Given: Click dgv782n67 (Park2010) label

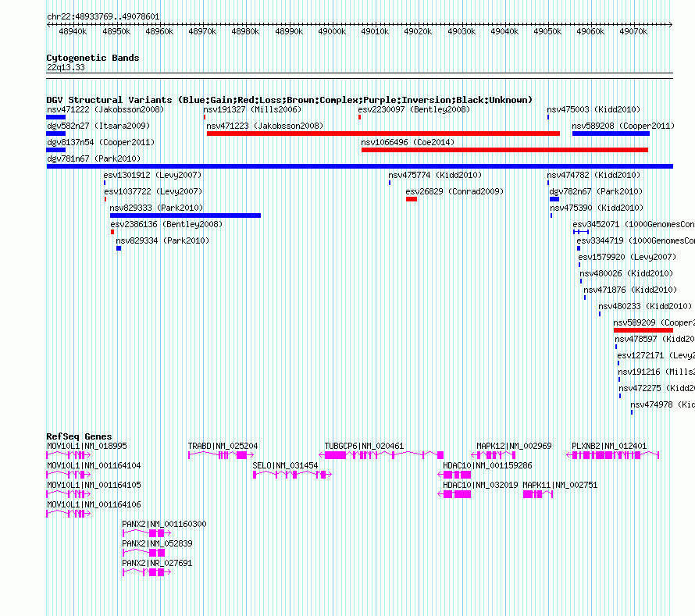Looking at the screenshot, I should pos(596,191).
